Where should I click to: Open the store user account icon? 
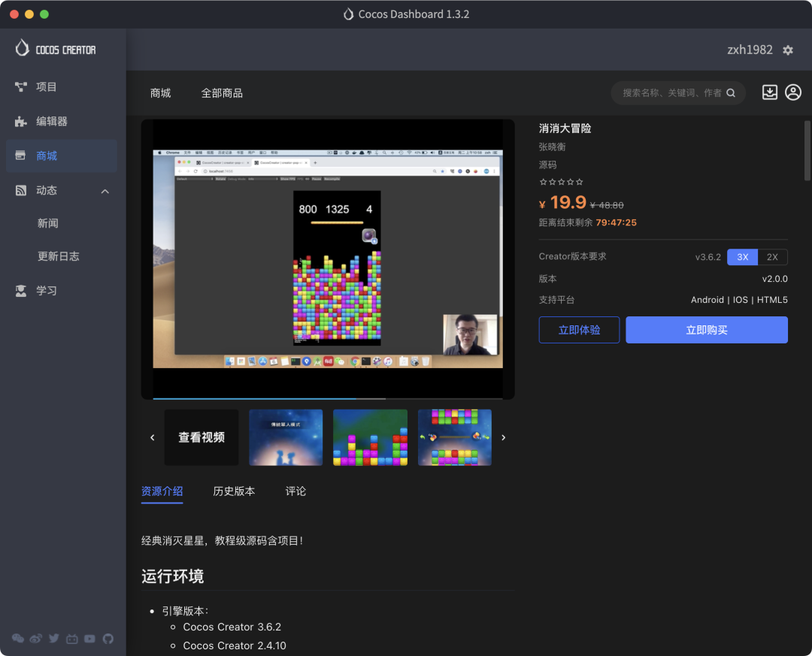tap(793, 92)
